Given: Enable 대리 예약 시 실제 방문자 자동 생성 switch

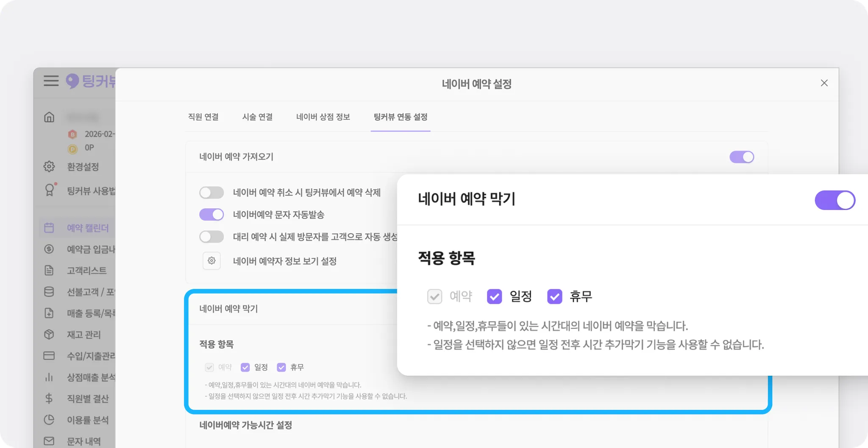Looking at the screenshot, I should (x=211, y=237).
